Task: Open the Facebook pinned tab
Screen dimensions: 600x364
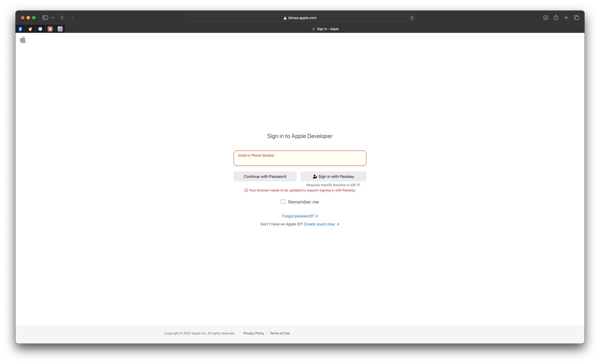Action: [x=20, y=29]
